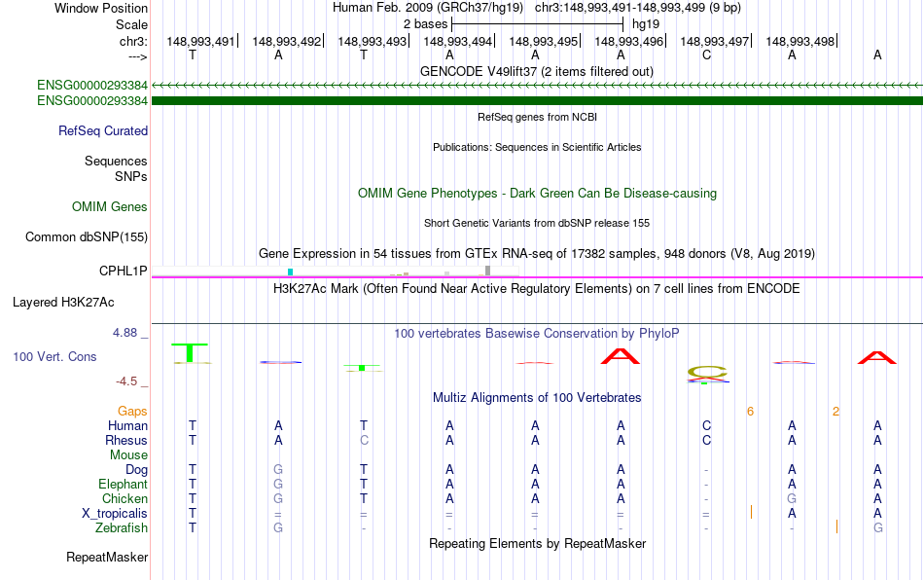Click the sequence direction arrow label
This screenshot has width=924, height=580.
pyautogui.click(x=138, y=56)
